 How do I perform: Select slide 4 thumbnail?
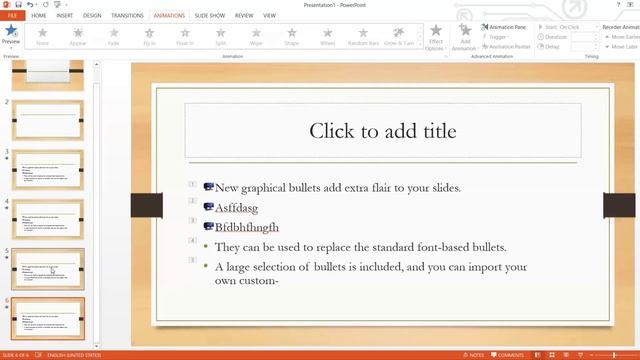48,219
